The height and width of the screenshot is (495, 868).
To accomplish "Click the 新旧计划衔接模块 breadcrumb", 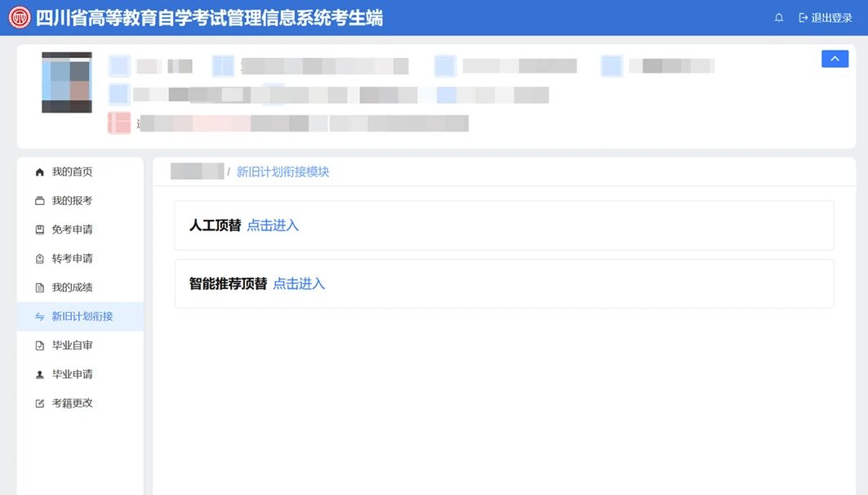I will (x=283, y=172).
